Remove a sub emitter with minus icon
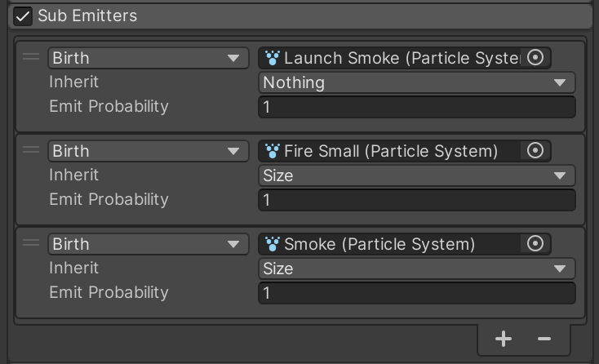Viewport: 599px width, 364px height. (x=544, y=339)
